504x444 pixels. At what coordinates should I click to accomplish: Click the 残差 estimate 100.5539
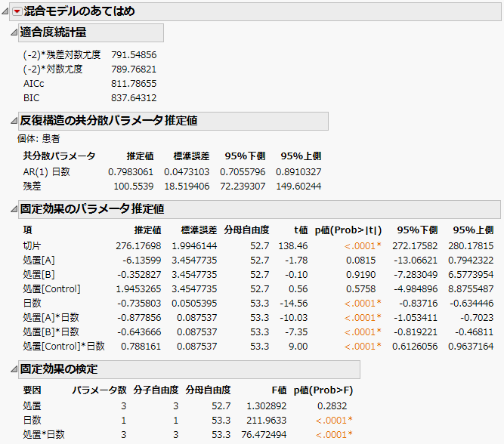(x=134, y=187)
